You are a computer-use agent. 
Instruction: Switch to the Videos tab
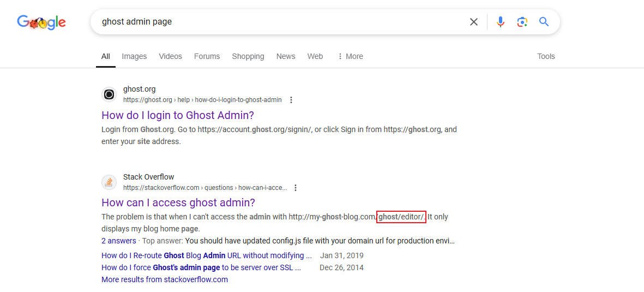[x=171, y=56]
